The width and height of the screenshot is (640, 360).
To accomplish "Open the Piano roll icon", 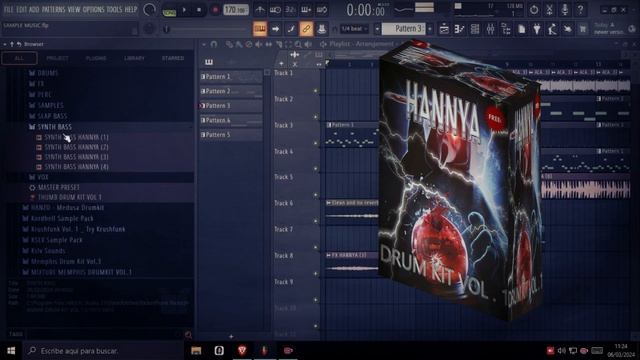I will click(460, 29).
